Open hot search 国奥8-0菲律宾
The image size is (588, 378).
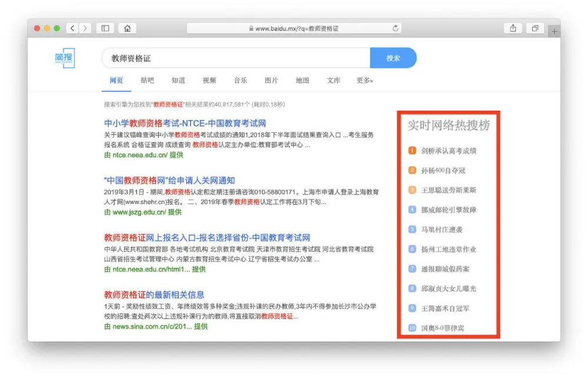(443, 328)
